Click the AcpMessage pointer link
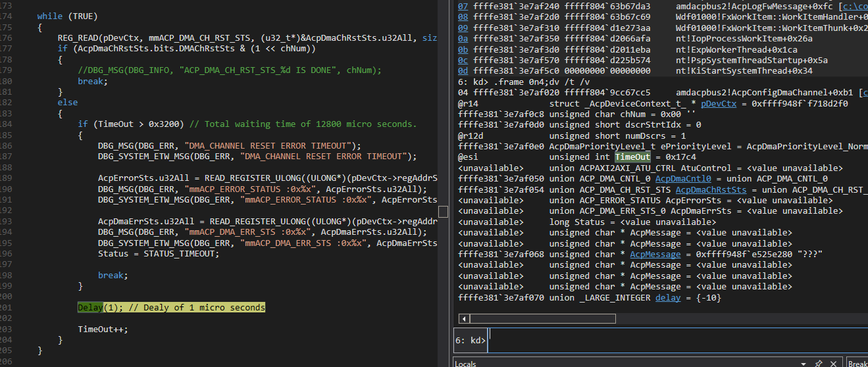 tap(655, 255)
